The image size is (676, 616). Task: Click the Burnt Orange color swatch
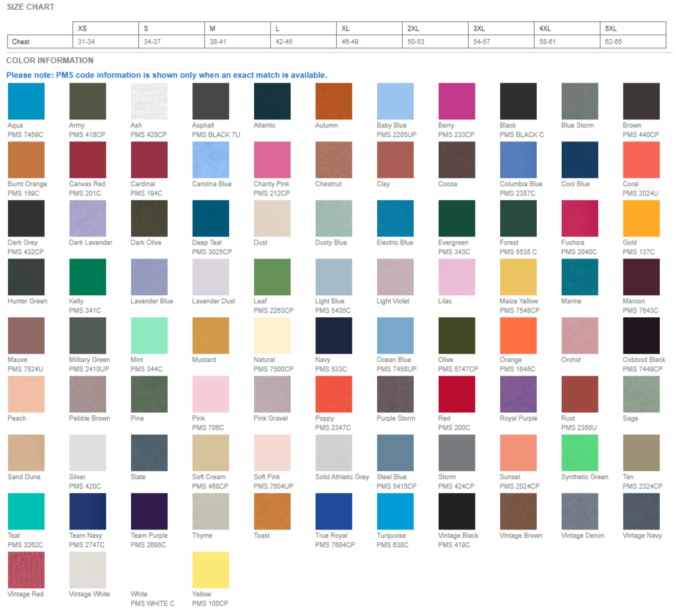pyautogui.click(x=26, y=160)
